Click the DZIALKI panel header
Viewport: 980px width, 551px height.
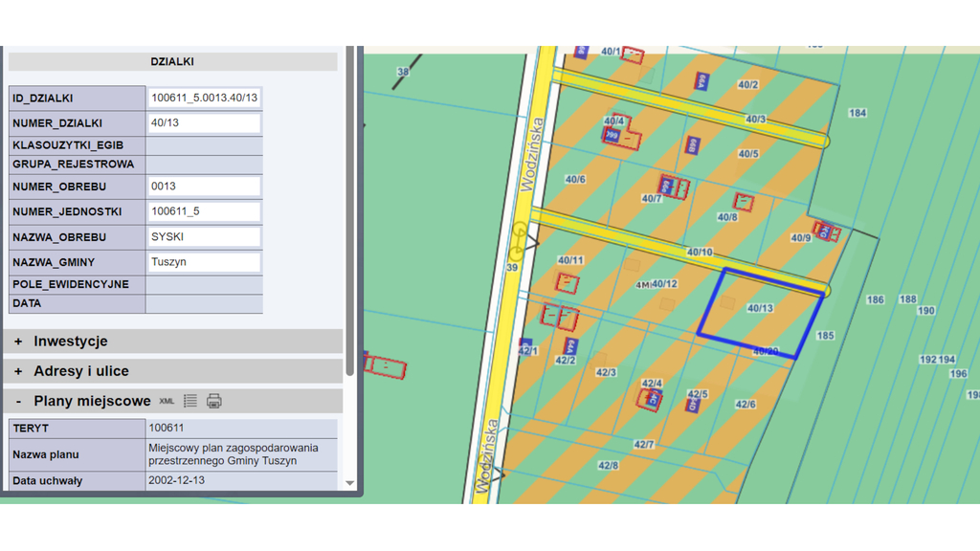(172, 61)
